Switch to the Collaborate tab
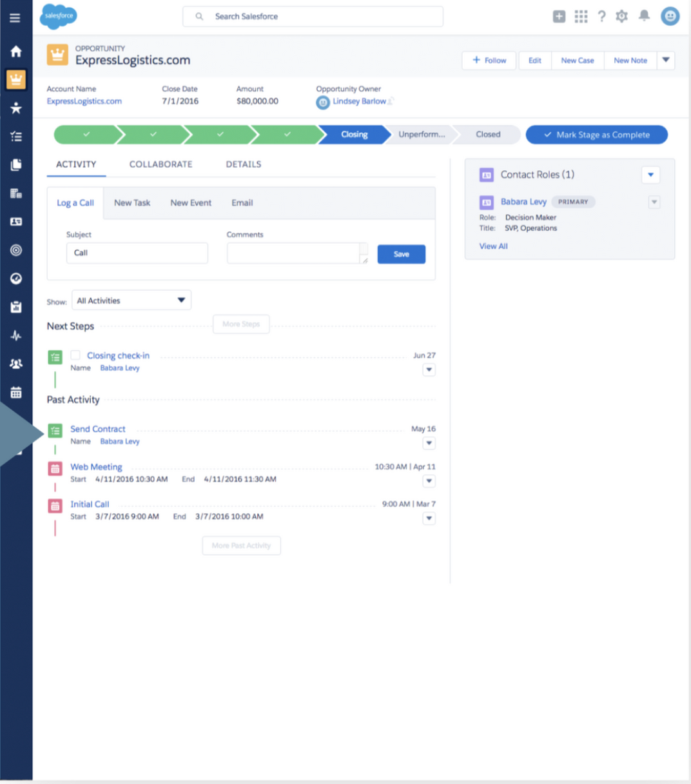The width and height of the screenshot is (691, 784). [x=161, y=164]
